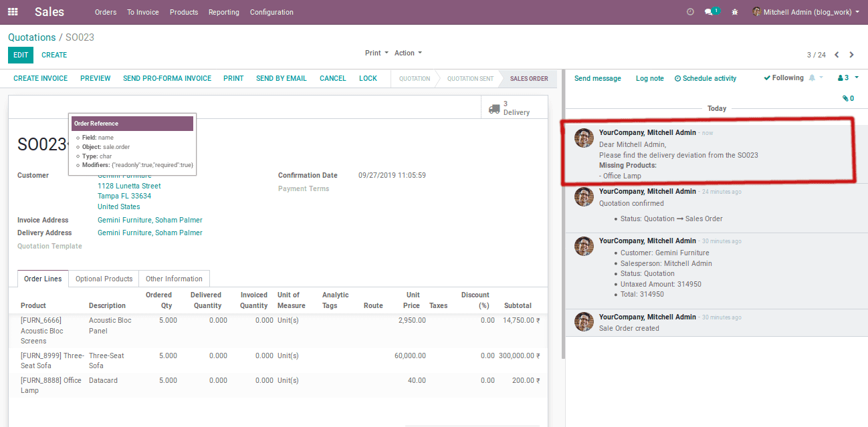
Task: Click confirmation date 09/27/2019 11:05:59
Action: pyautogui.click(x=392, y=175)
